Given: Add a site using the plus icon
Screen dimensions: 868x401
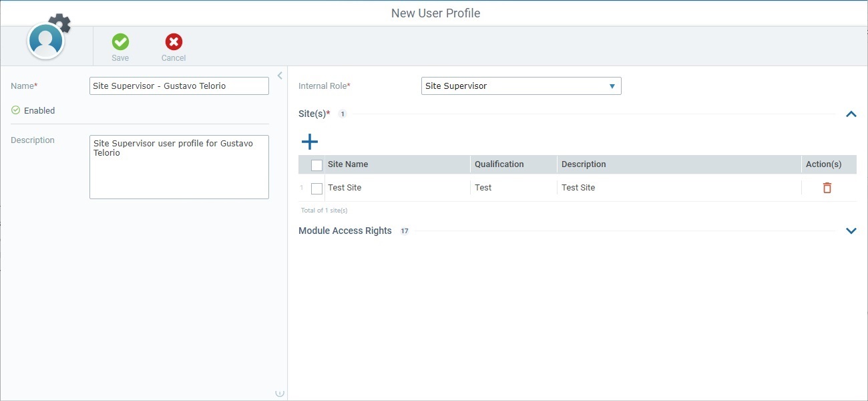Looking at the screenshot, I should click(309, 141).
